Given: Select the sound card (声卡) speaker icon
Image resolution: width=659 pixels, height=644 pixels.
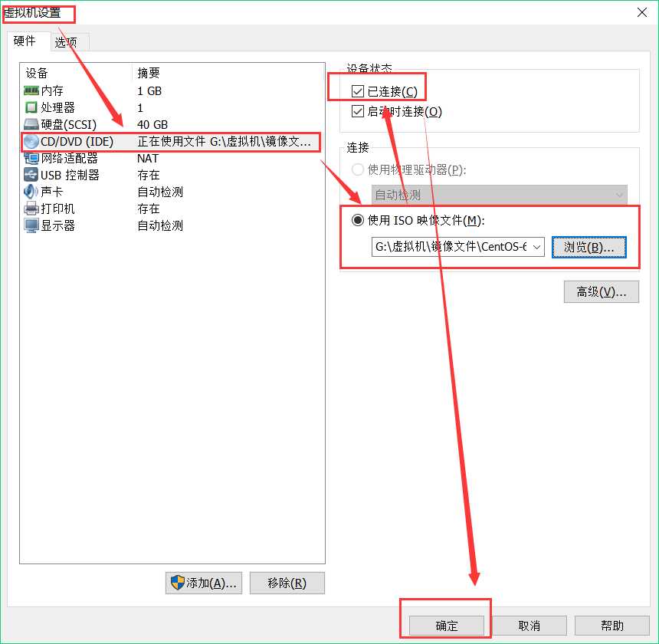Looking at the screenshot, I should point(31,192).
